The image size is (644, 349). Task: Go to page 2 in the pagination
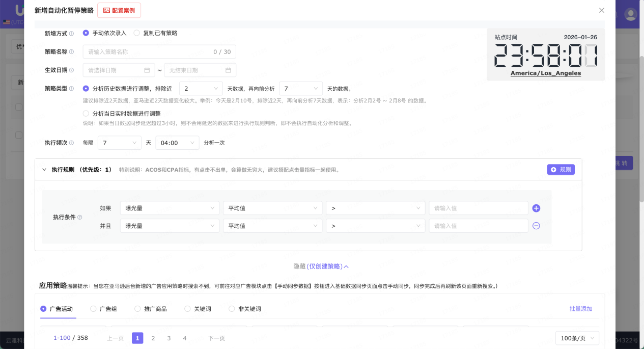[x=153, y=338]
